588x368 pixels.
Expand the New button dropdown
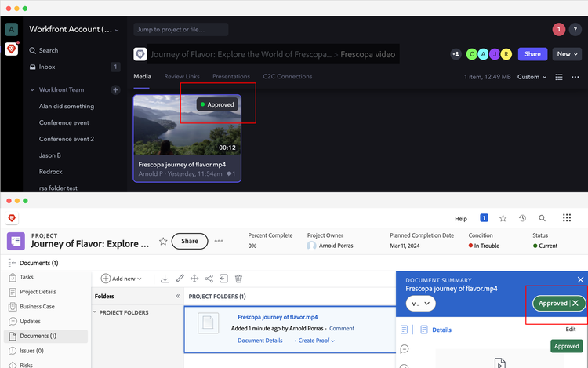coord(567,54)
